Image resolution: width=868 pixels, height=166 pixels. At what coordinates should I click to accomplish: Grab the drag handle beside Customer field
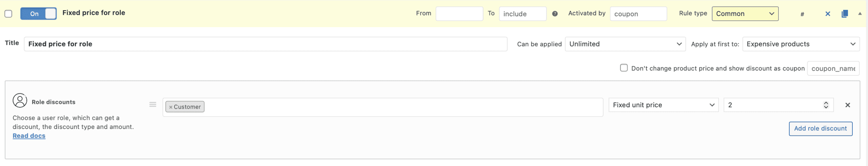tap(153, 105)
